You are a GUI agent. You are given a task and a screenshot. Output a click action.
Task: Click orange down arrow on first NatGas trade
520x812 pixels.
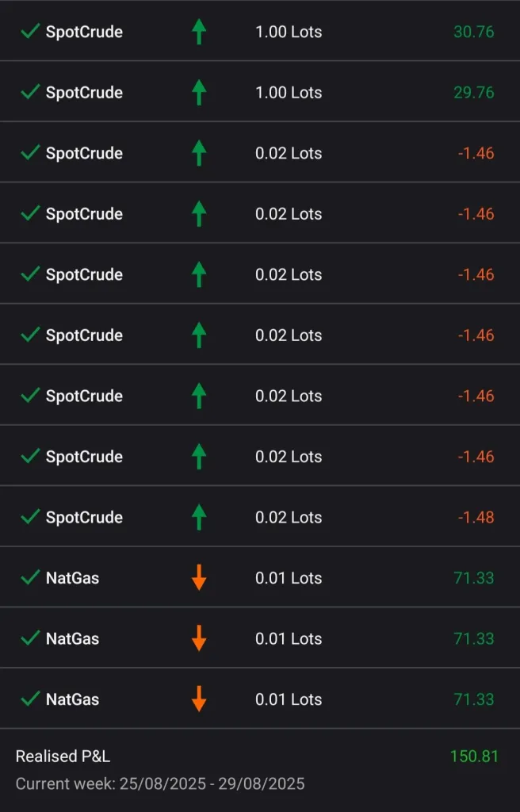pyautogui.click(x=199, y=577)
